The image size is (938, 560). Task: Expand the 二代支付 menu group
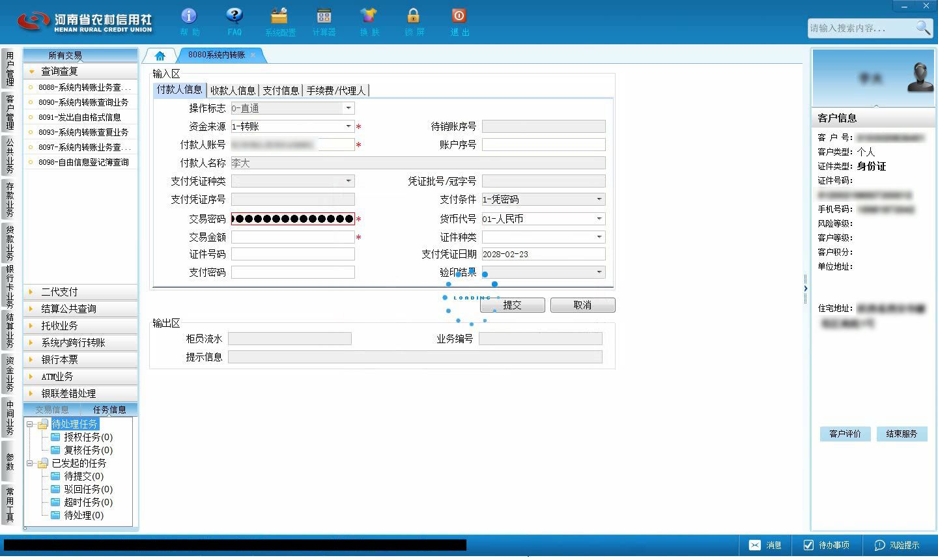point(80,292)
